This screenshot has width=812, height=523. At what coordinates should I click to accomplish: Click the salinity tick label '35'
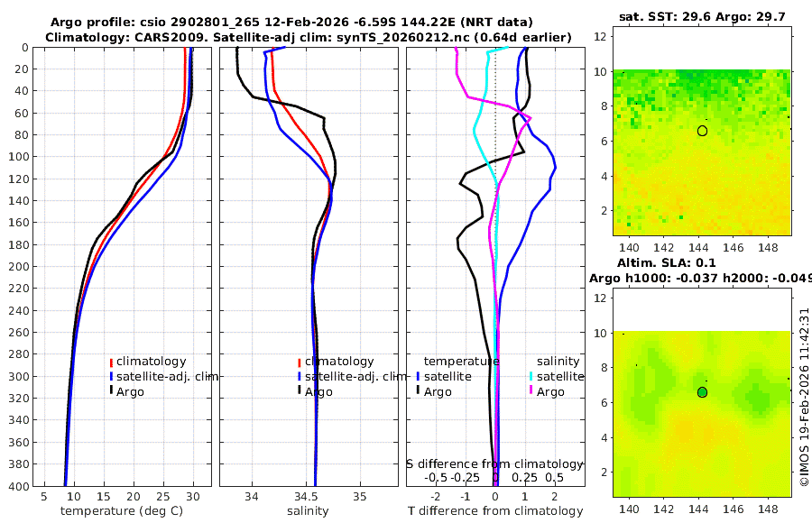click(359, 497)
